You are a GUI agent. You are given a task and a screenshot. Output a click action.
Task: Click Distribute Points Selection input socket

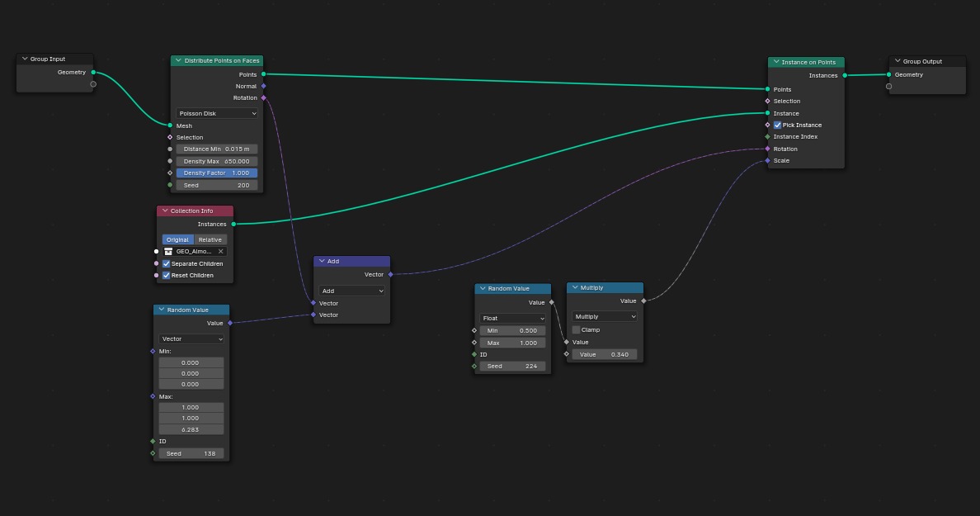(170, 138)
